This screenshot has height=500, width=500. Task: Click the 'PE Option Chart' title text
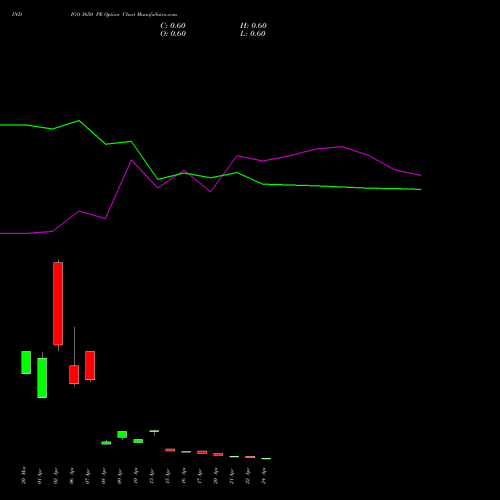115,15
